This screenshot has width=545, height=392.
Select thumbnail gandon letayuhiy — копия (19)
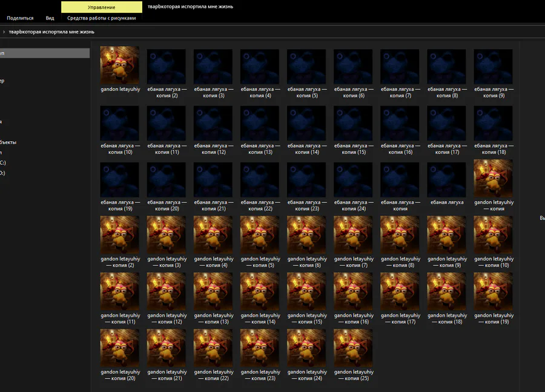click(493, 291)
